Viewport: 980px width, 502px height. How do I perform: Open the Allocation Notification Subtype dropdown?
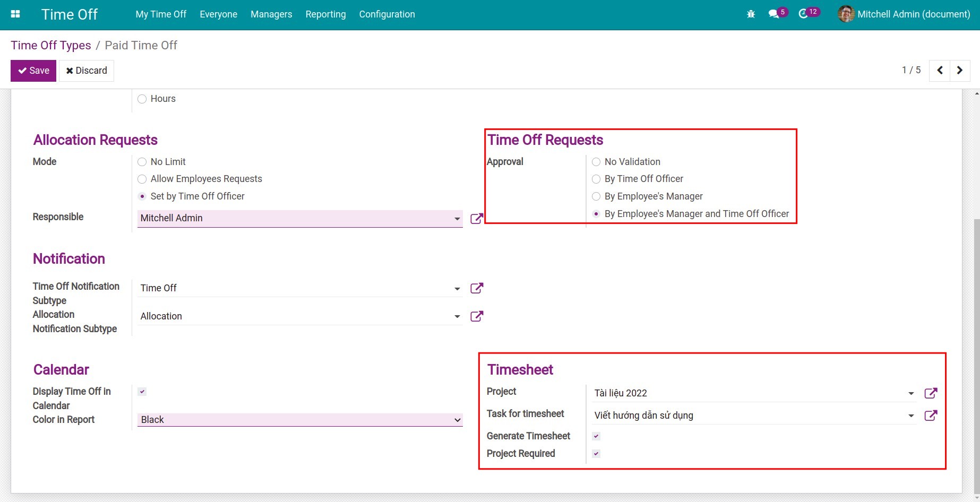click(x=457, y=316)
